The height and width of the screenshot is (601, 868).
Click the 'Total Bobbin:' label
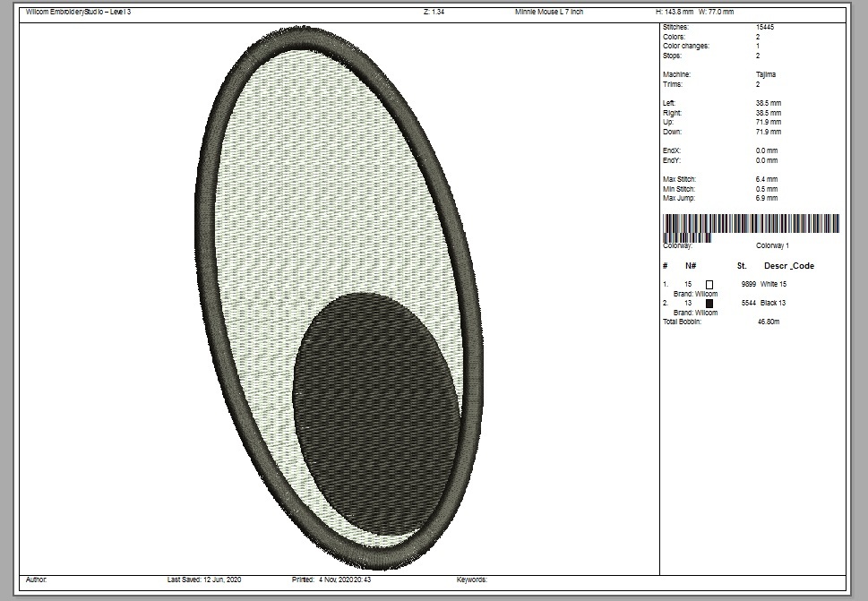[x=682, y=322]
